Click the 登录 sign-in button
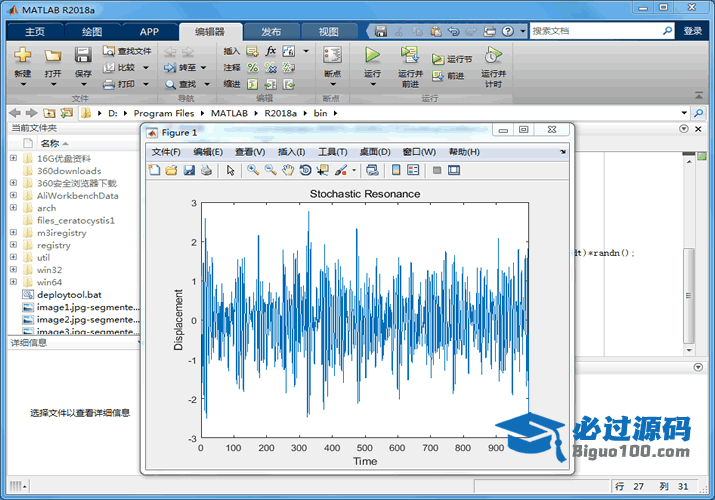 coord(693,31)
